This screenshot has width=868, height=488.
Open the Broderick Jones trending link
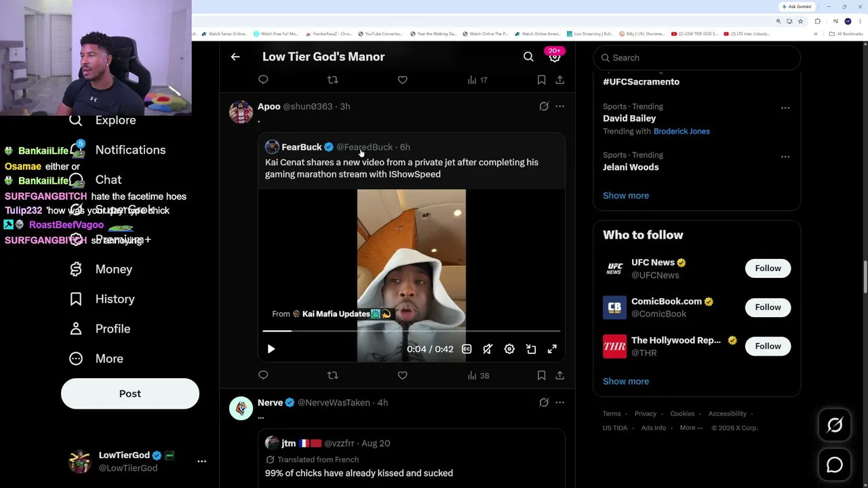pyautogui.click(x=682, y=131)
